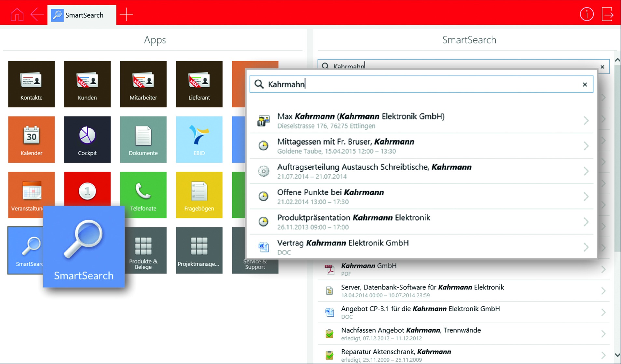Launch the Cockpit pie chart app
Viewport: 621px width, 364px height.
(87, 140)
